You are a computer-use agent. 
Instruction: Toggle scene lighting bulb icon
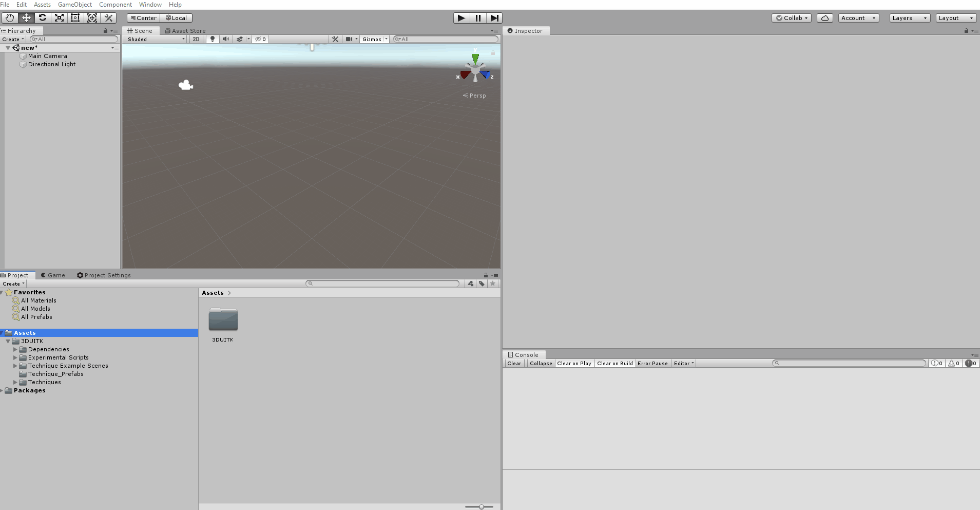(213, 39)
